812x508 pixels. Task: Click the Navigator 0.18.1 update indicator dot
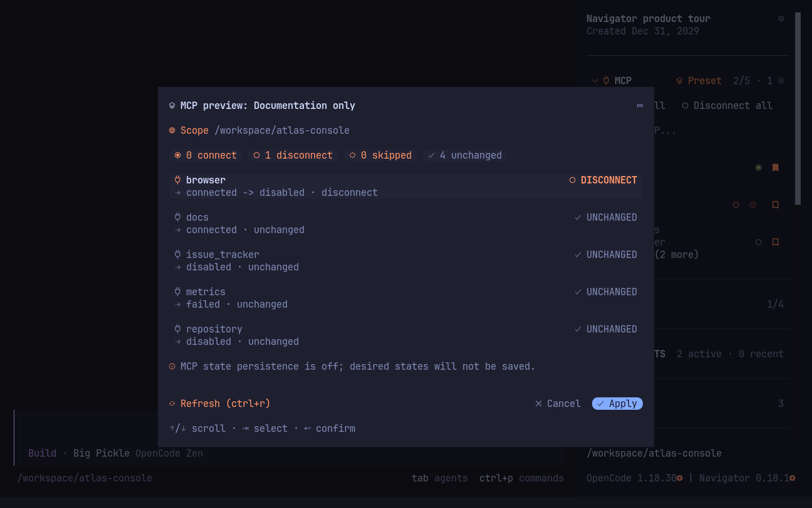click(x=792, y=478)
